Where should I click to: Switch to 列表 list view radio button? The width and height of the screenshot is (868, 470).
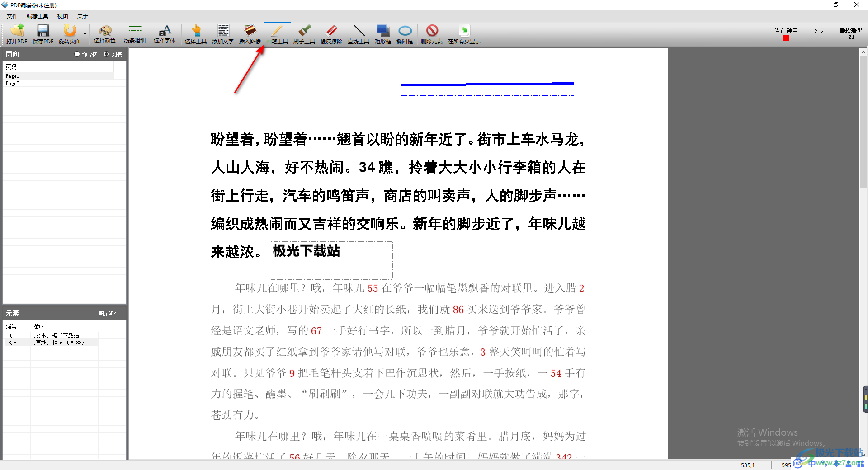pos(107,54)
